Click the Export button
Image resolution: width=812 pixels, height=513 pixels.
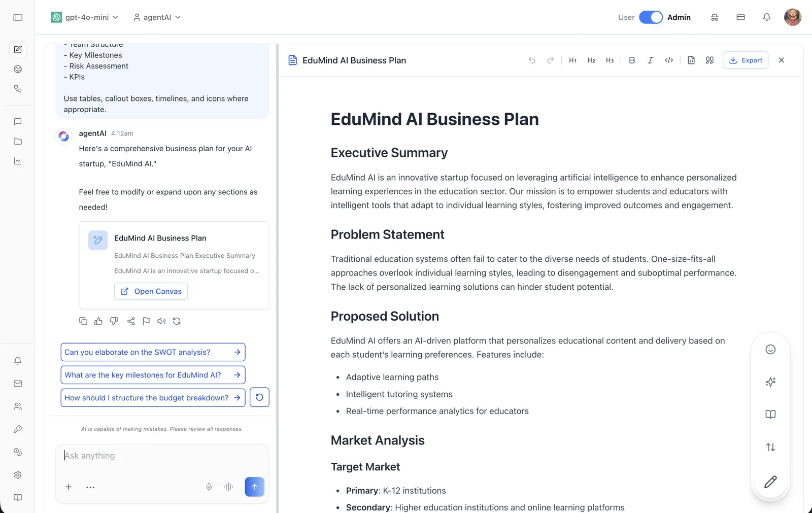[746, 60]
